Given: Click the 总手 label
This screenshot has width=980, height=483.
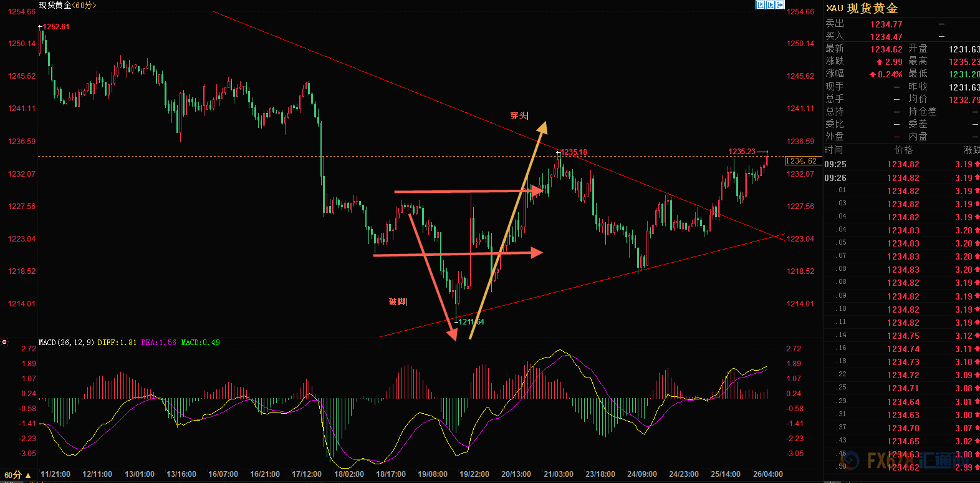Looking at the screenshot, I should point(835,99).
